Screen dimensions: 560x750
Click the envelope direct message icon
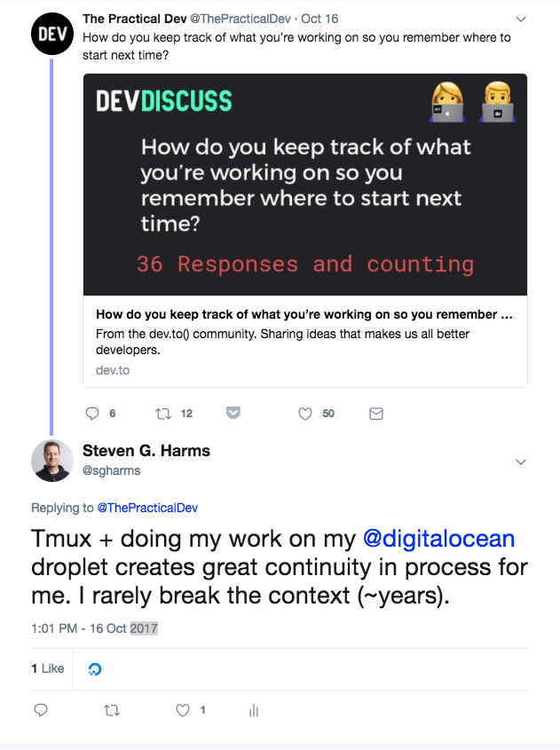point(375,414)
